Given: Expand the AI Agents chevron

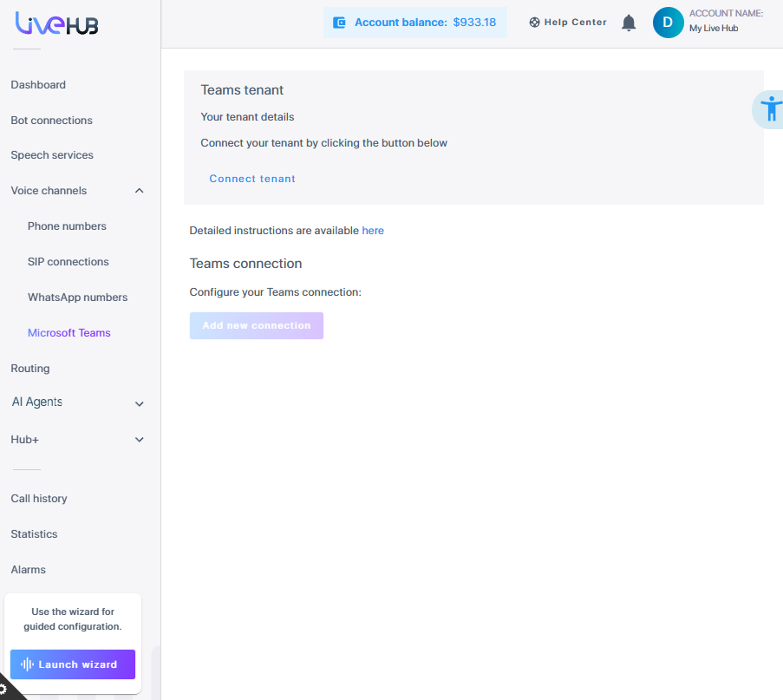Looking at the screenshot, I should point(140,403).
